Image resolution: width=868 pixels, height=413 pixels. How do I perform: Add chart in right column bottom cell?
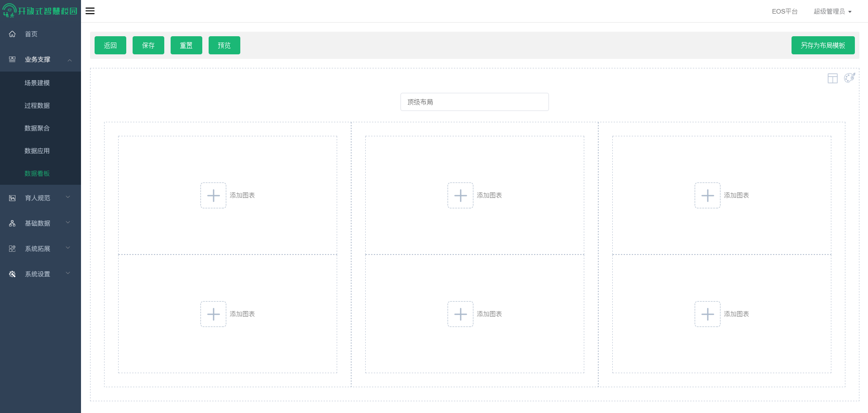(x=707, y=314)
